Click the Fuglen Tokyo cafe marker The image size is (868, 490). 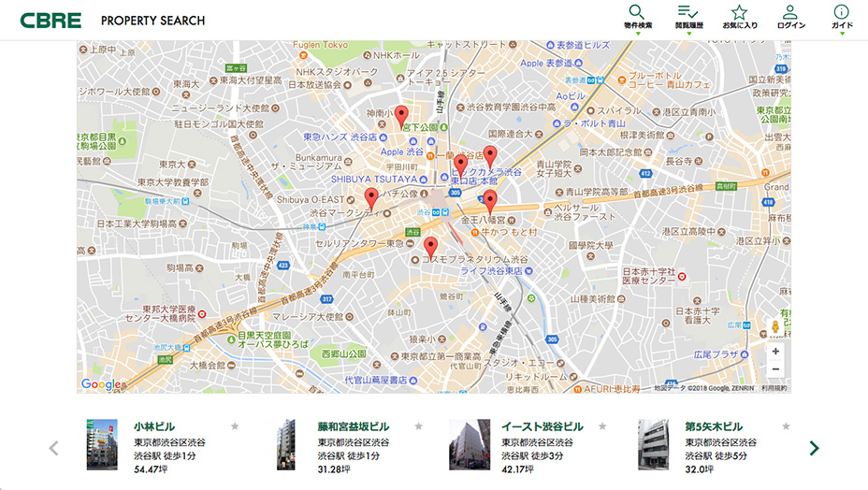click(303, 55)
